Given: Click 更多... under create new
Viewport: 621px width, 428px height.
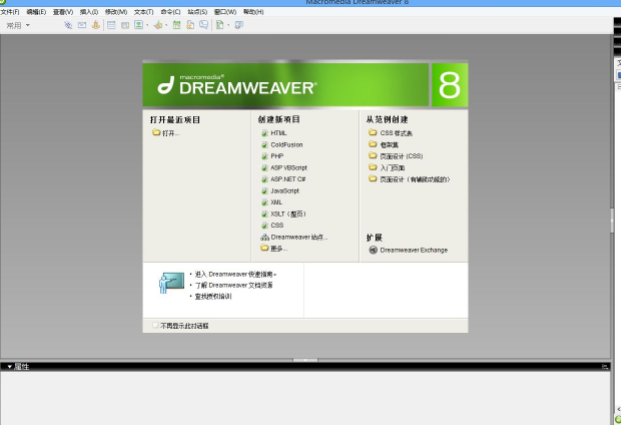Looking at the screenshot, I should pyautogui.click(x=274, y=249).
